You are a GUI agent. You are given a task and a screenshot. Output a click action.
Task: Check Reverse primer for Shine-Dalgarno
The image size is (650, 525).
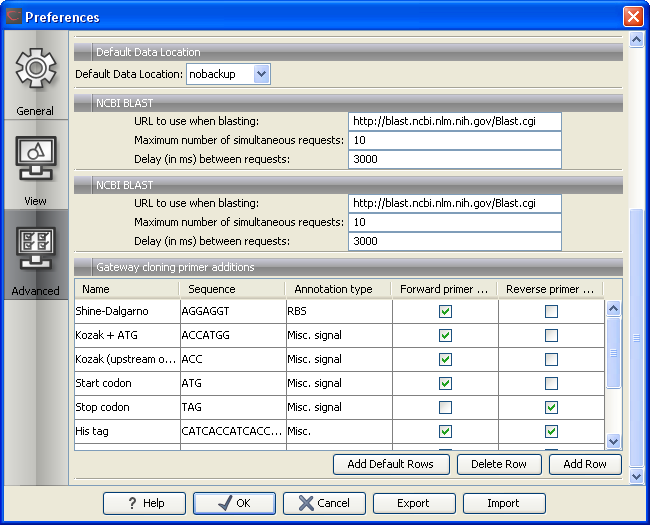click(551, 311)
